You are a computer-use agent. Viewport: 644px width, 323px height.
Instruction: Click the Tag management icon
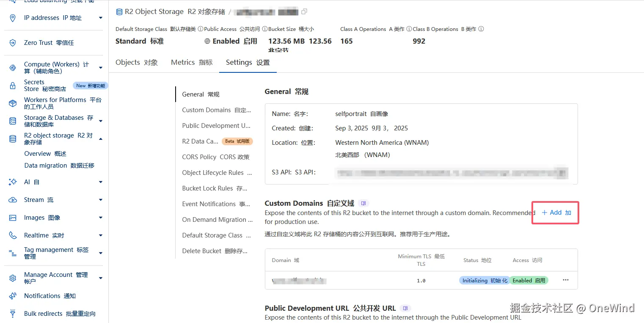pyautogui.click(x=13, y=253)
